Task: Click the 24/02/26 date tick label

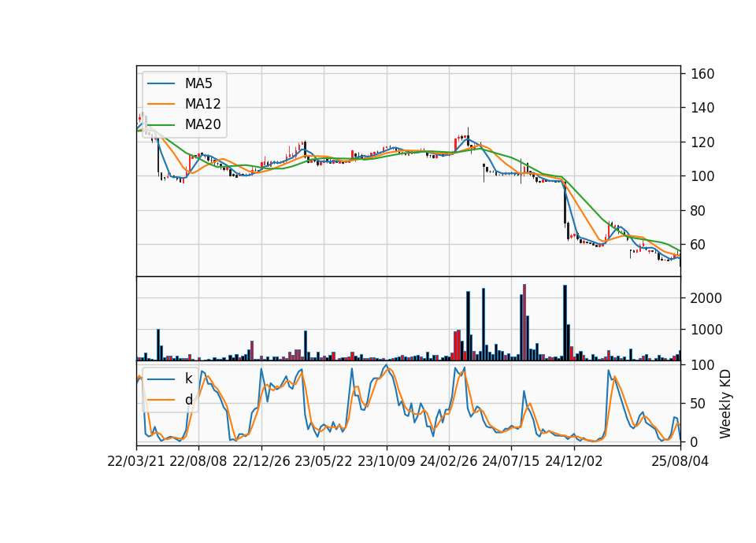Action: tap(448, 461)
